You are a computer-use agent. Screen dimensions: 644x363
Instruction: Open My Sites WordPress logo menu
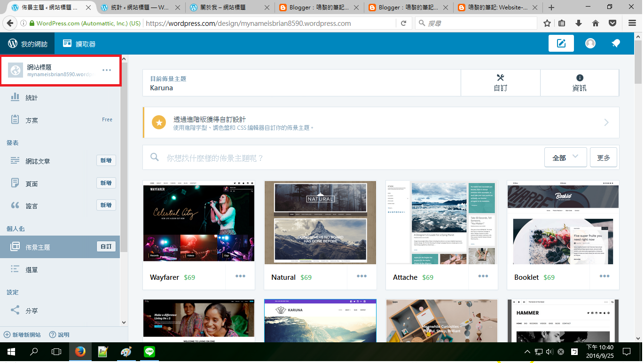[x=27, y=44]
